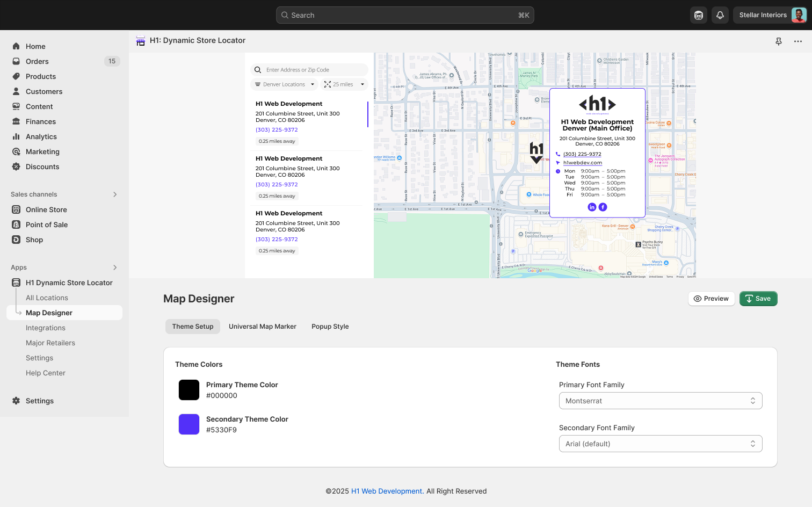
Task: Open Integrations in sidebar
Action: coord(46,328)
